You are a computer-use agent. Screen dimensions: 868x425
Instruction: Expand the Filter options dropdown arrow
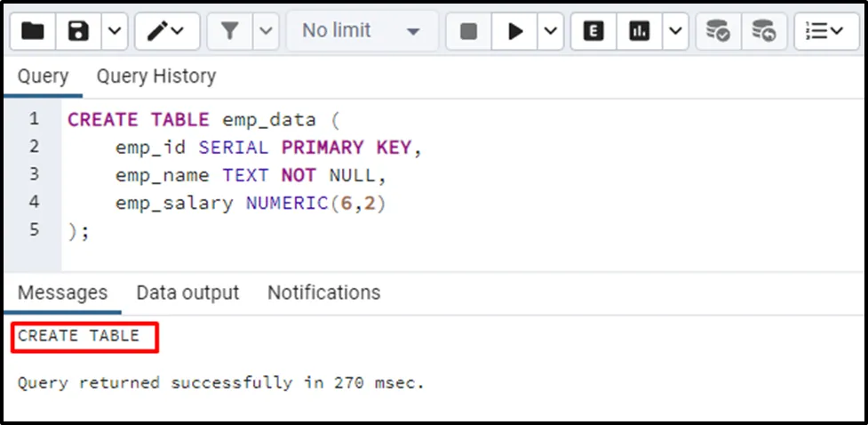[267, 31]
